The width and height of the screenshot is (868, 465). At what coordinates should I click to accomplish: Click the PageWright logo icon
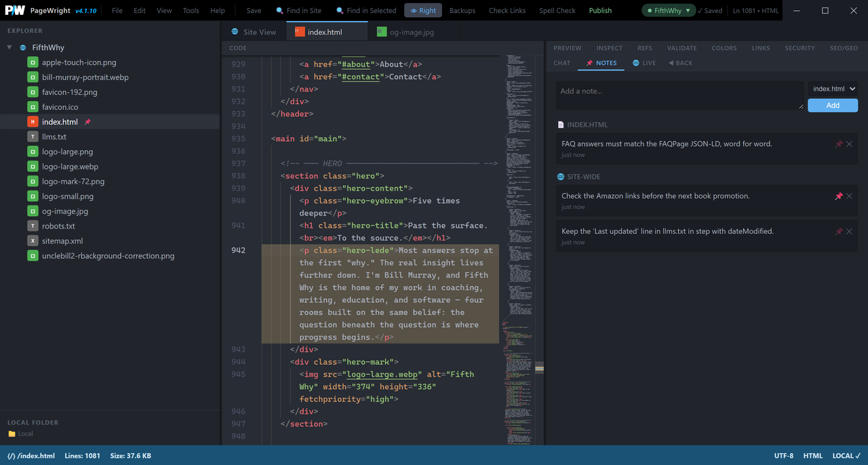point(16,10)
